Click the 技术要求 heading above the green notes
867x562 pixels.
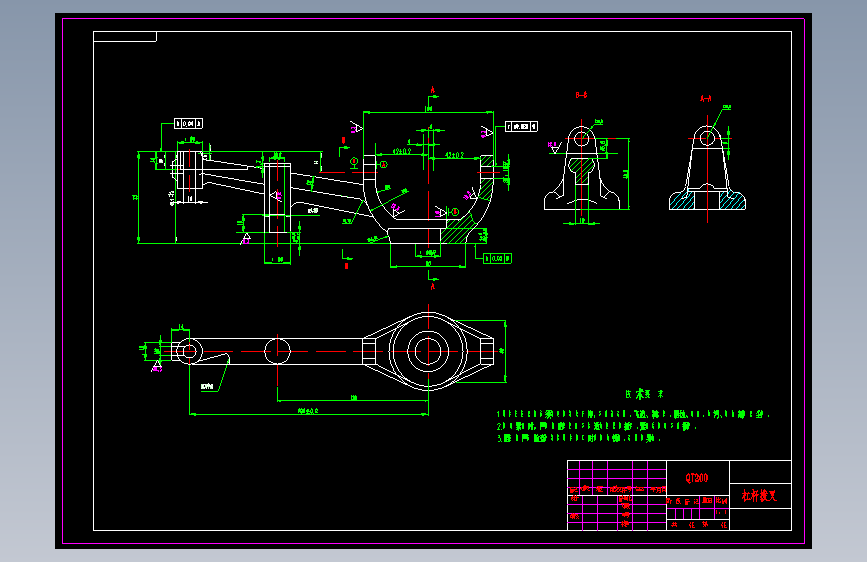pos(644,394)
